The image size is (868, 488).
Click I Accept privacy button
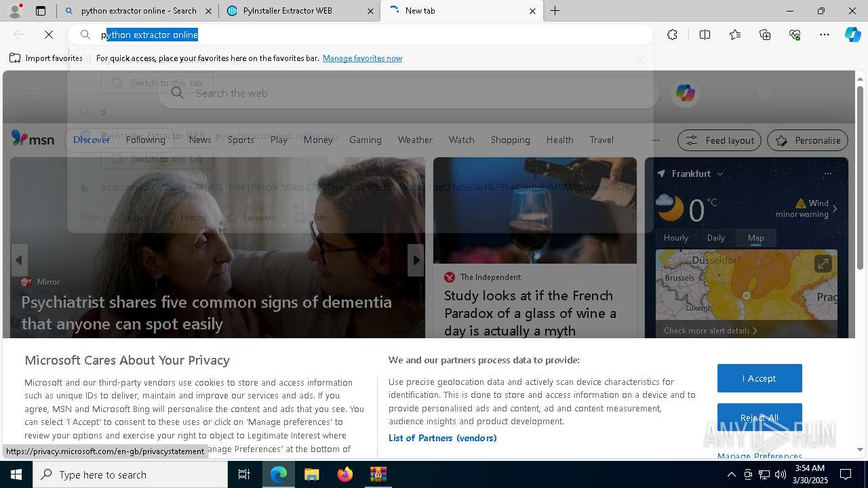[x=759, y=378]
